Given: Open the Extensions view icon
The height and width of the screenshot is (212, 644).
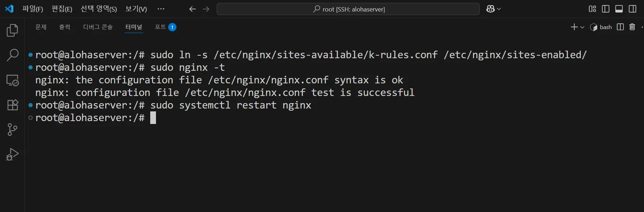Looking at the screenshot, I should click(x=13, y=105).
